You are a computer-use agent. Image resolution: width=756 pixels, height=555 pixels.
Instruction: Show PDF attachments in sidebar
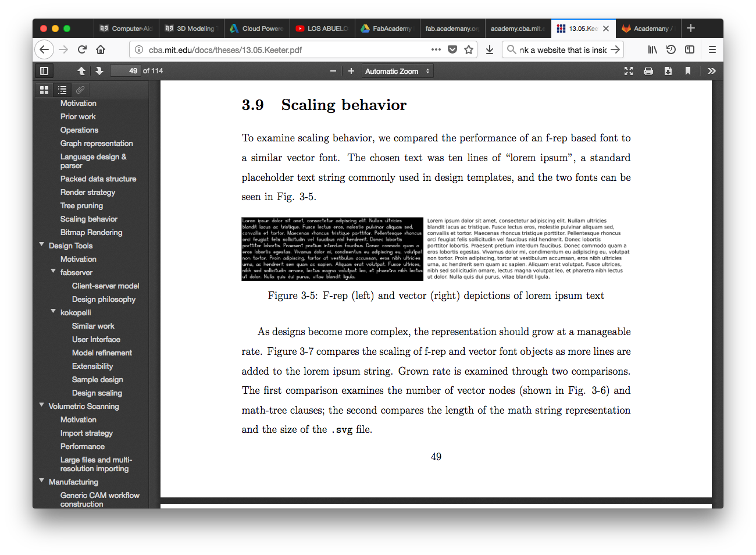click(80, 90)
